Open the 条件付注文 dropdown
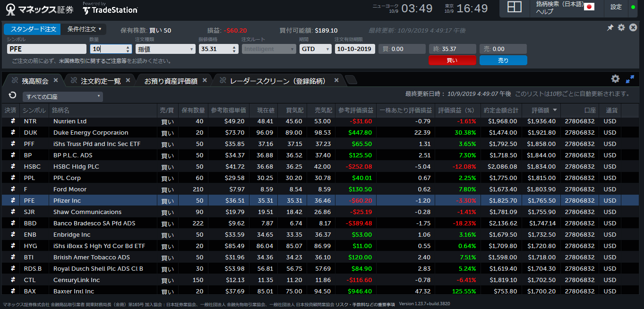The width and height of the screenshot is (644, 309). coord(84,29)
